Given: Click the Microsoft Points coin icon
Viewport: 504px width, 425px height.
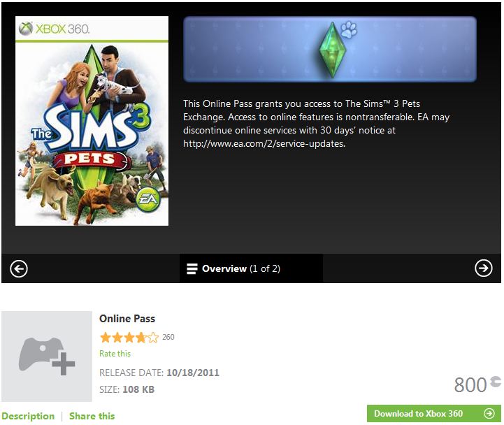Looking at the screenshot, I should click(x=496, y=381).
